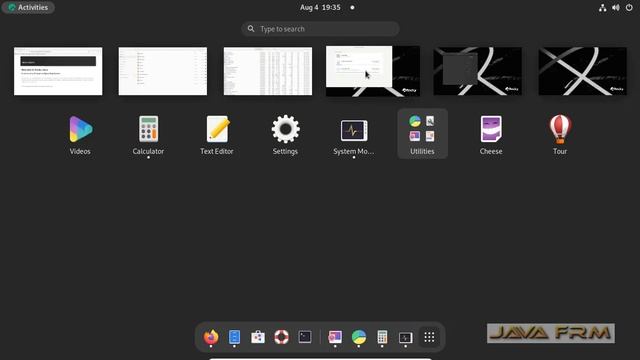Switch to the first workspace with the web page
This screenshot has height=360, width=640.
coord(58,71)
